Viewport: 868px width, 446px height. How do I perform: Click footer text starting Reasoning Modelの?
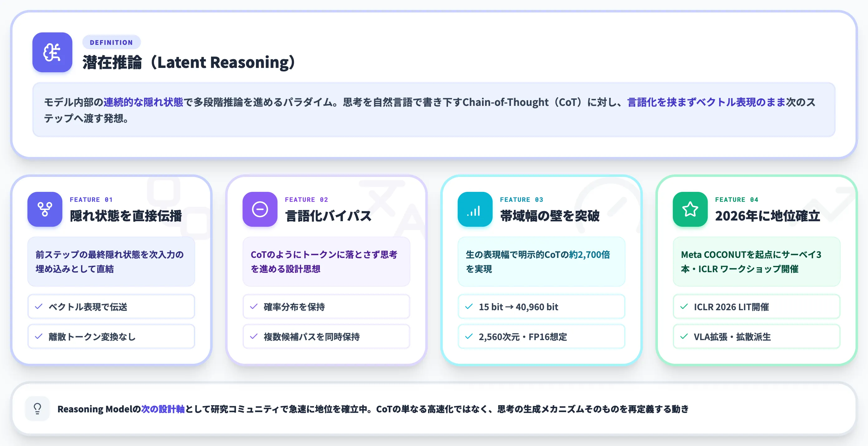(373, 409)
